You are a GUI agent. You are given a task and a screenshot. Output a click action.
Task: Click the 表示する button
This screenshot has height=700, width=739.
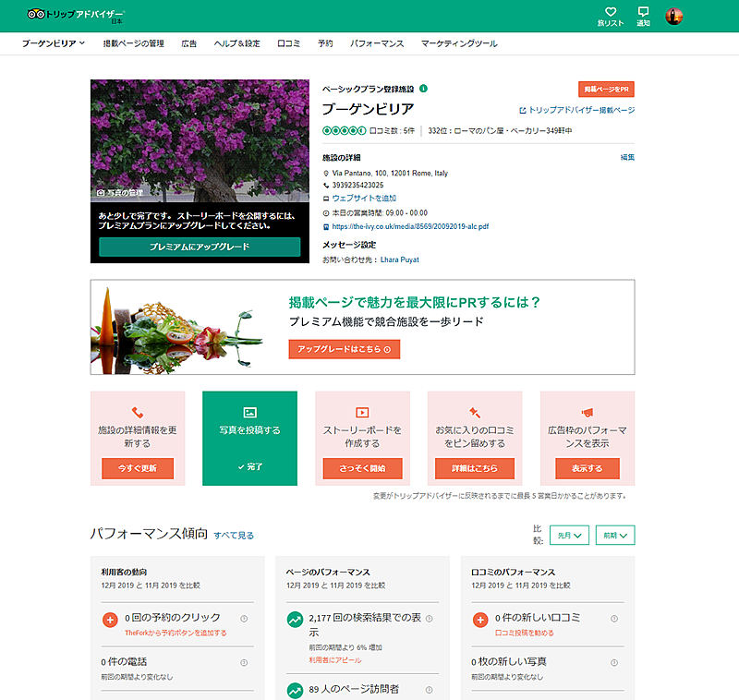(588, 468)
